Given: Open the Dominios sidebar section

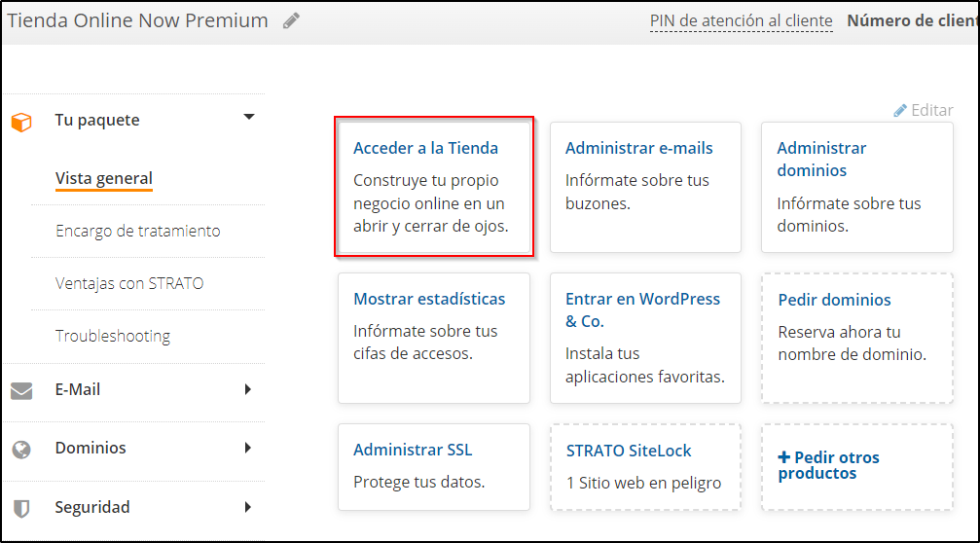Looking at the screenshot, I should point(91,448).
